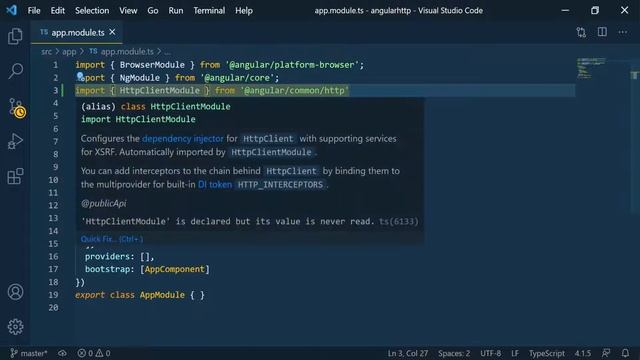Click the Open Changes compare icon
The image size is (640, 360).
[581, 32]
